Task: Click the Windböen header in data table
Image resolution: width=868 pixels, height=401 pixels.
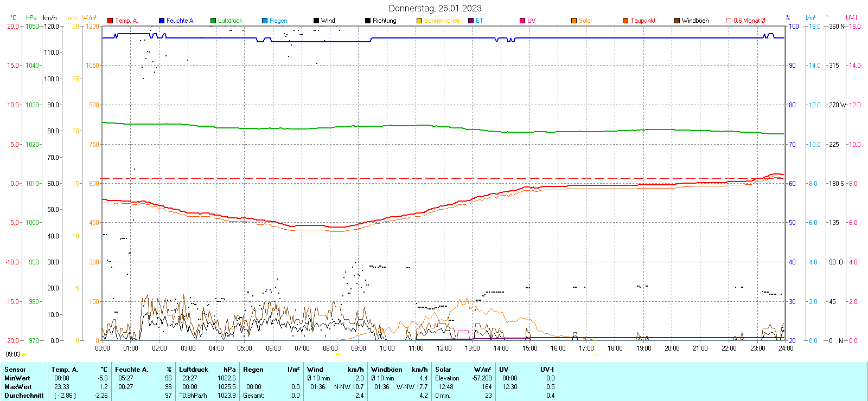Action: [x=387, y=370]
